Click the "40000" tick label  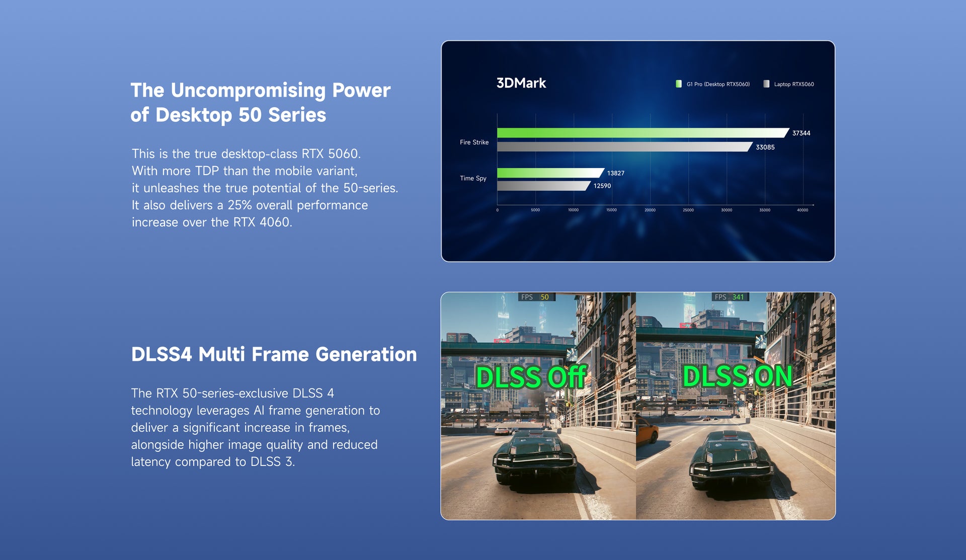point(802,210)
